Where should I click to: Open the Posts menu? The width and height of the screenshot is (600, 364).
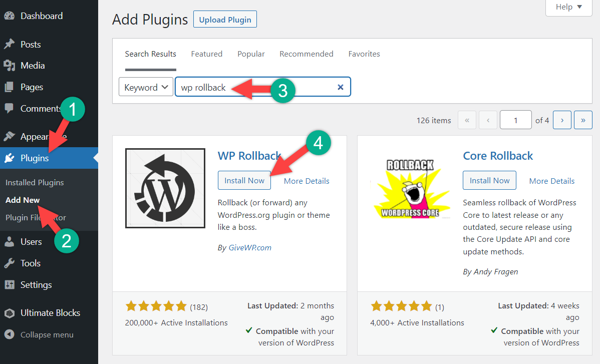31,45
